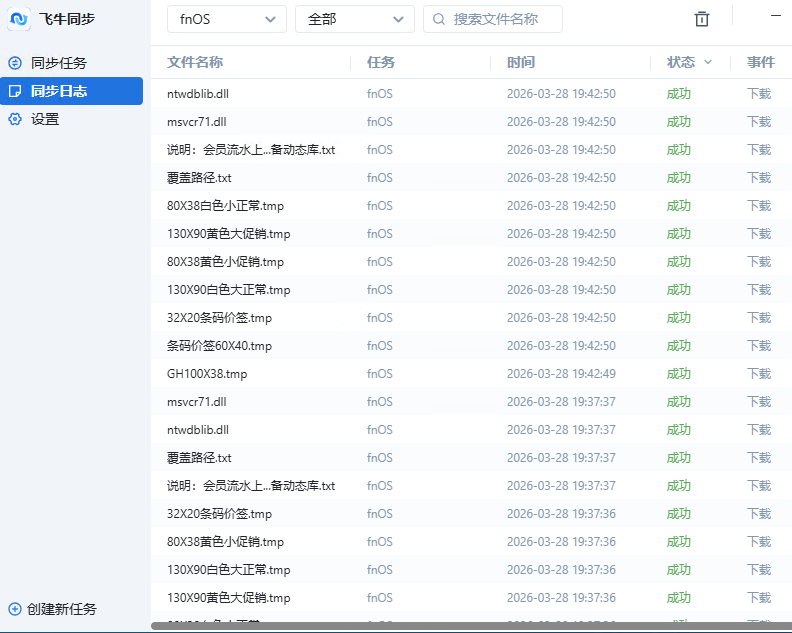This screenshot has width=792, height=633.
Task: Click the time cell of 条码价签60X40.tmp row
Action: 561,346
